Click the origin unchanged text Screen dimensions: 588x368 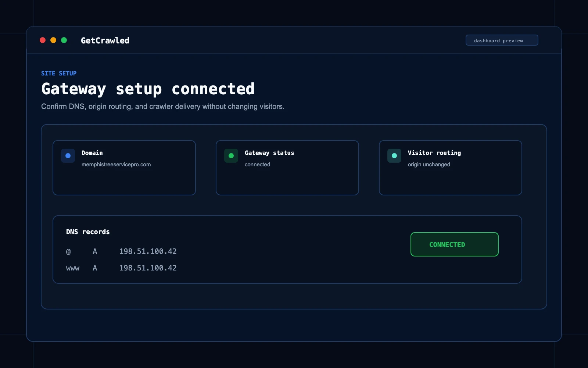point(429,164)
